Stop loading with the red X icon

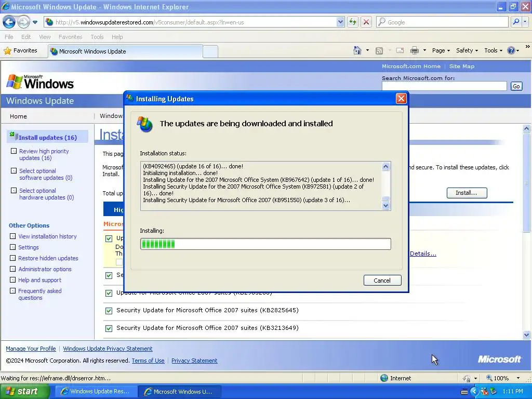366,22
